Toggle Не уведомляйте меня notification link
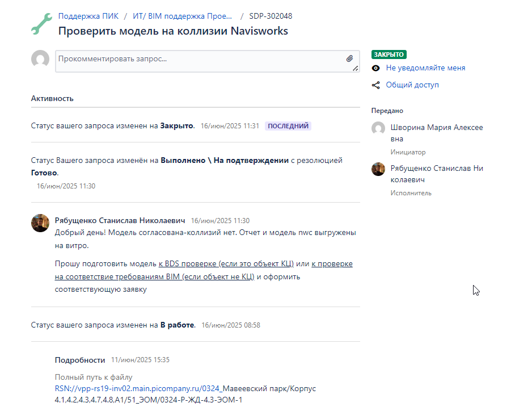 point(425,68)
